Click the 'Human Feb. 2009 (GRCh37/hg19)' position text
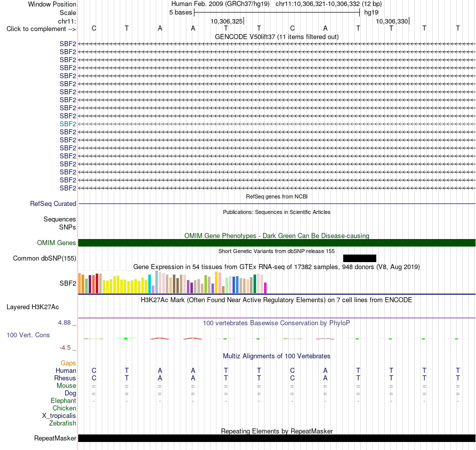The height and width of the screenshot is (450, 476). 220,4
